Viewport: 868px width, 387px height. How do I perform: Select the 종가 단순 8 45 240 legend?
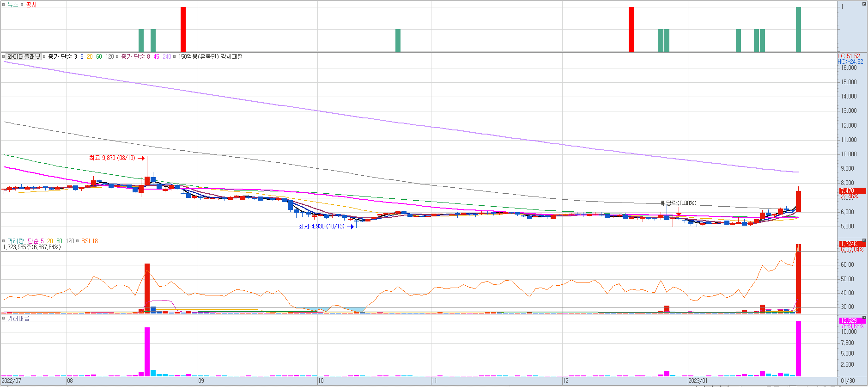point(146,57)
